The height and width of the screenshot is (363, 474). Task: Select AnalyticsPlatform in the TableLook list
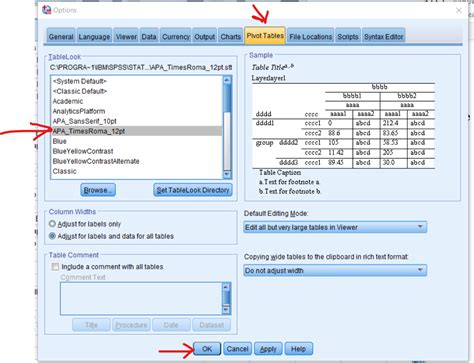coord(136,111)
